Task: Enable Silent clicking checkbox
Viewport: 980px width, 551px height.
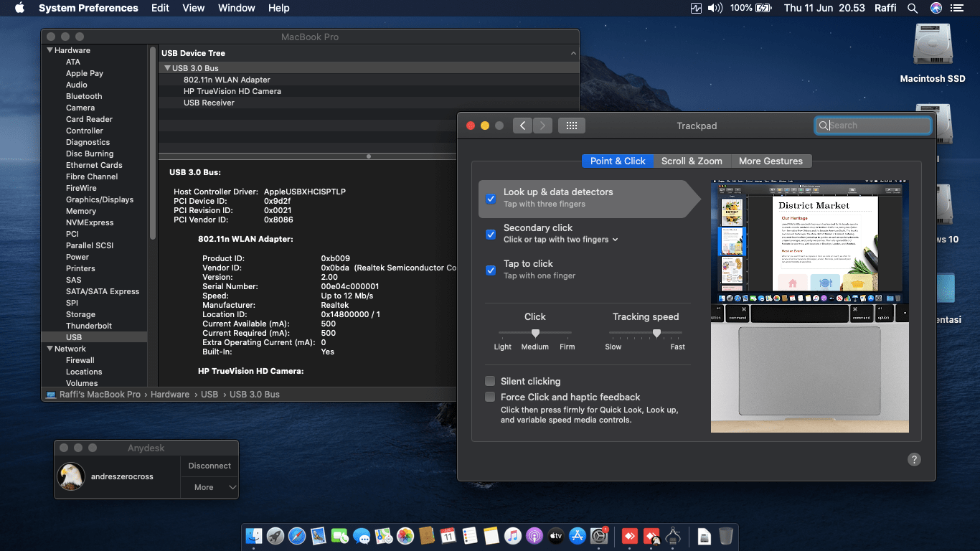Action: (x=490, y=381)
